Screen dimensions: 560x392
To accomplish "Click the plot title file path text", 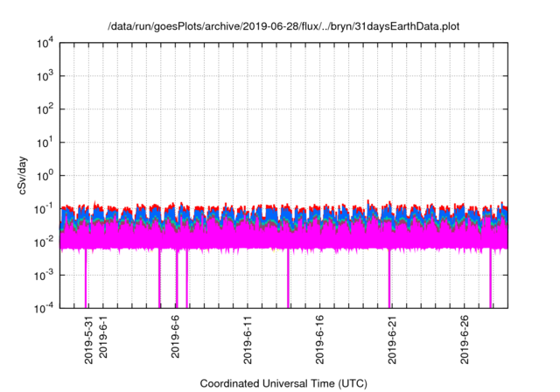I will pos(283,27).
